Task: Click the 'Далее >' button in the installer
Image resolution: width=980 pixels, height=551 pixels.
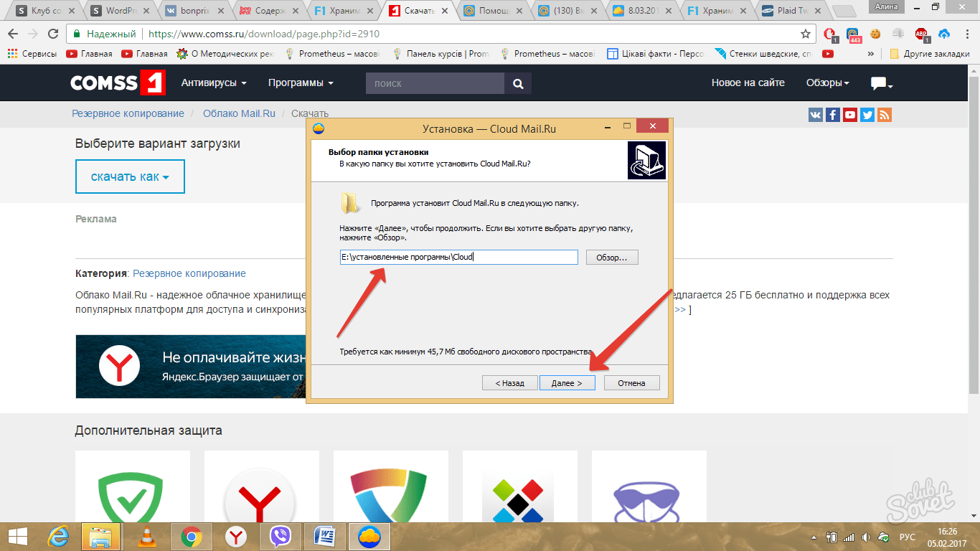Action: pyautogui.click(x=568, y=383)
